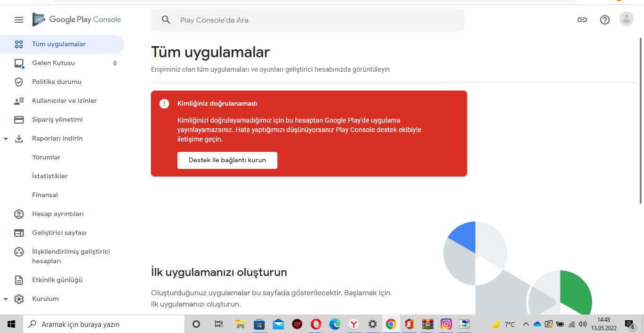Click the İlişkilendirilmiş geliştirici hesapları icon
This screenshot has width=644, height=333.
coord(19,252)
